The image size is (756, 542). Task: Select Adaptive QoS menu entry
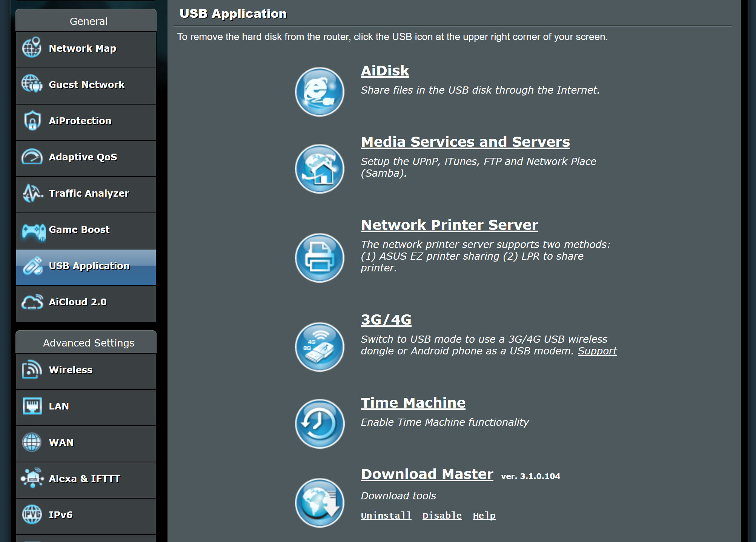tap(86, 159)
